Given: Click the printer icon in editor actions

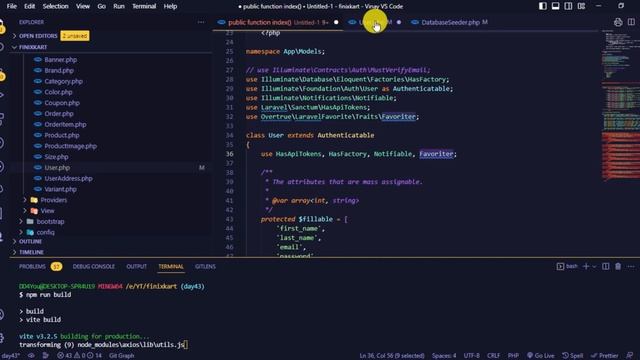Looking at the screenshot, I should click(x=618, y=22).
